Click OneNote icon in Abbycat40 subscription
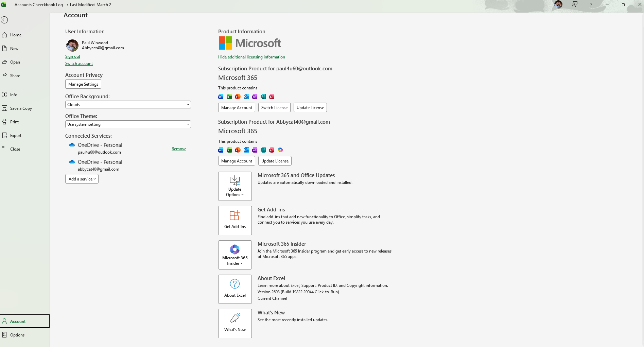Screen dimensions: 644x347 pos(255,150)
